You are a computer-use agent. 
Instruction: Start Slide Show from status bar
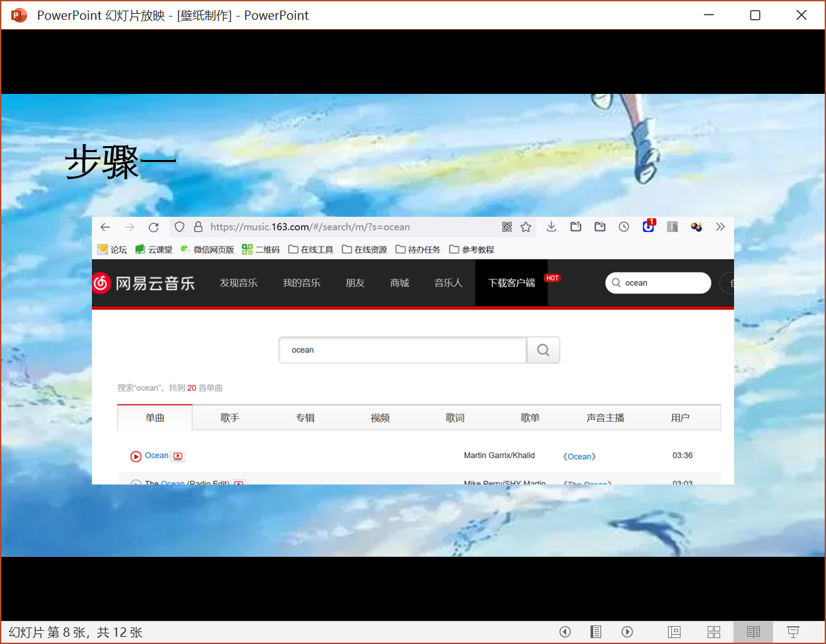pyautogui.click(x=793, y=631)
